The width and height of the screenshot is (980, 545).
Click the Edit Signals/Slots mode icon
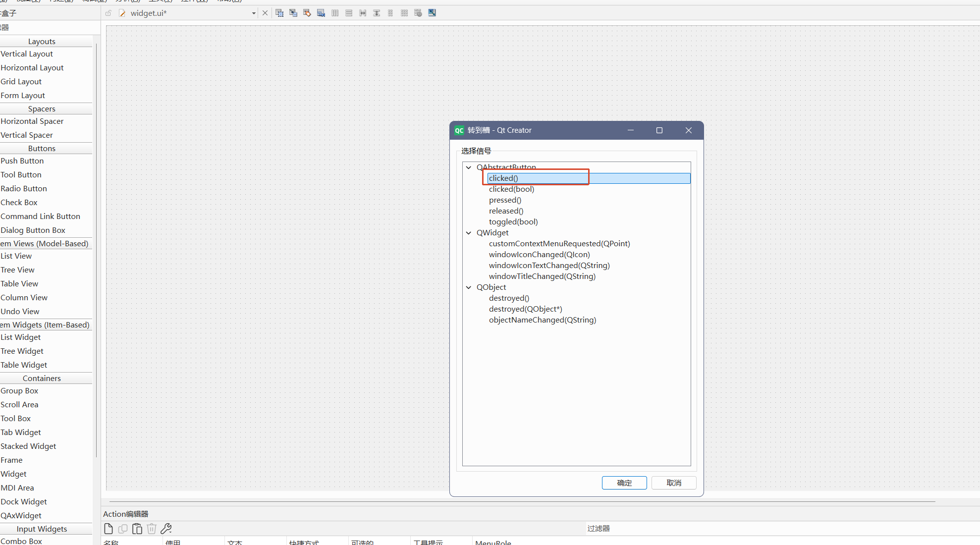(x=293, y=13)
